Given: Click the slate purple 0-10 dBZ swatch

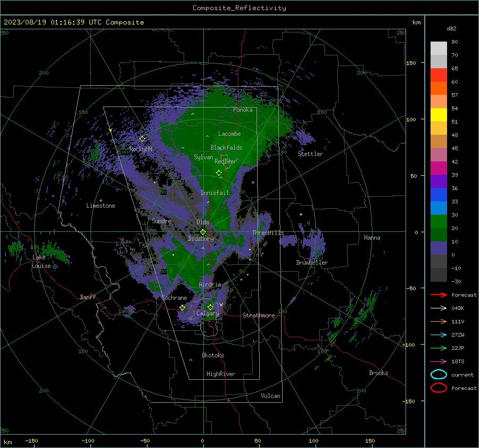Looking at the screenshot, I should (x=439, y=248).
